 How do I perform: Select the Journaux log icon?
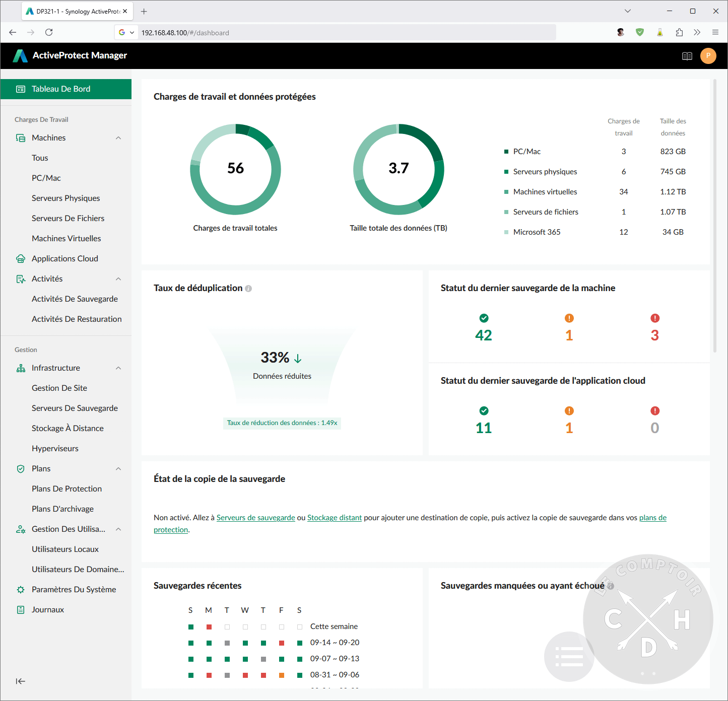point(21,609)
